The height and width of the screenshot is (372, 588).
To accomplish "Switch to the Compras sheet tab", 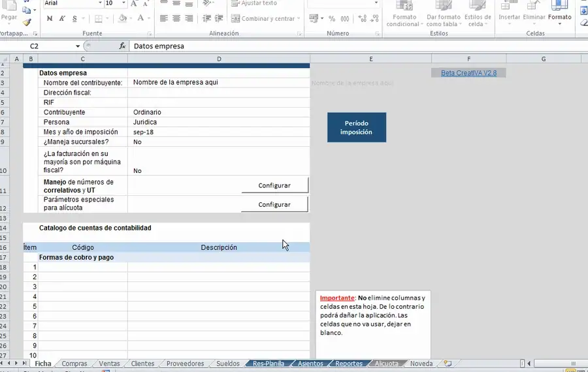I will [74, 364].
